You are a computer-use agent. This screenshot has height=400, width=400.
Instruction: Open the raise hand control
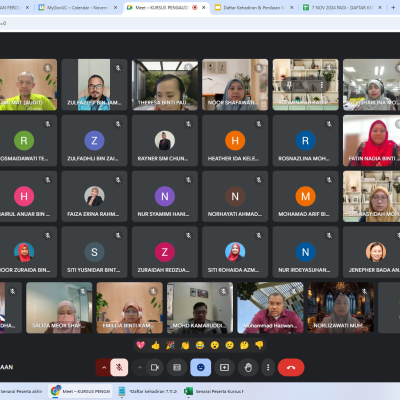pyautogui.click(x=248, y=367)
